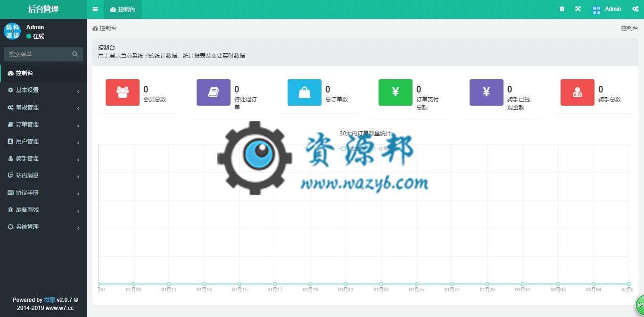The height and width of the screenshot is (317, 644).
Task: Open 用户管理 sidebar menu item
Action: (x=43, y=142)
